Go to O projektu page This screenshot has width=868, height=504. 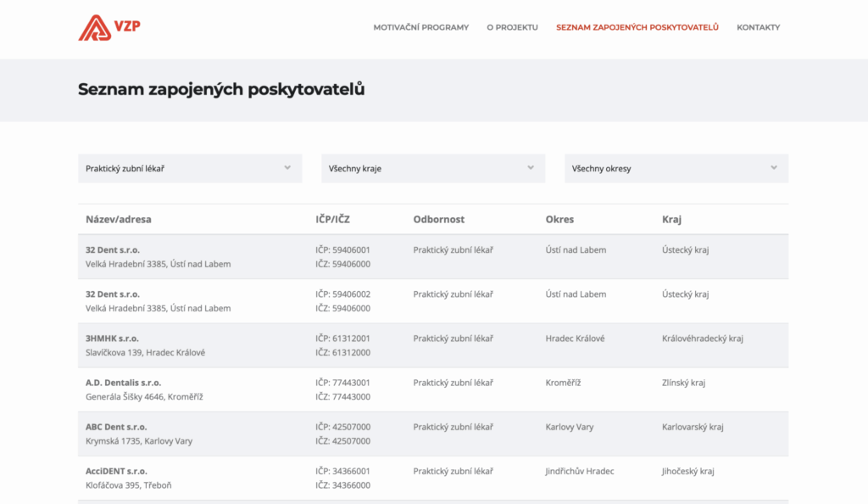pos(512,27)
